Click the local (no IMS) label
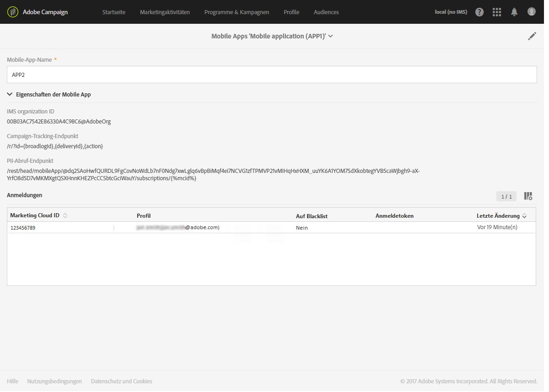Viewport: 549px width, 392px height. [x=451, y=12]
